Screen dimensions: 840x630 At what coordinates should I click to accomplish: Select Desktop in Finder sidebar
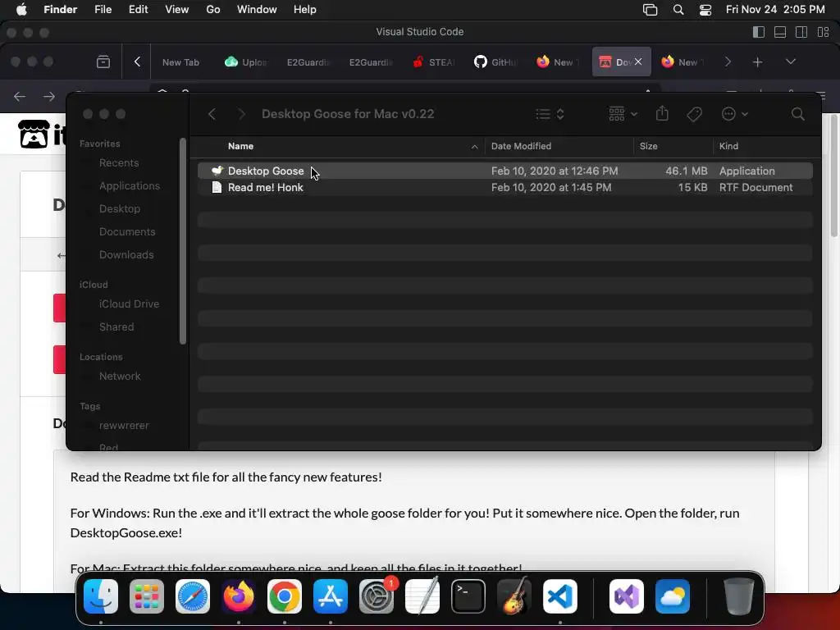120,209
